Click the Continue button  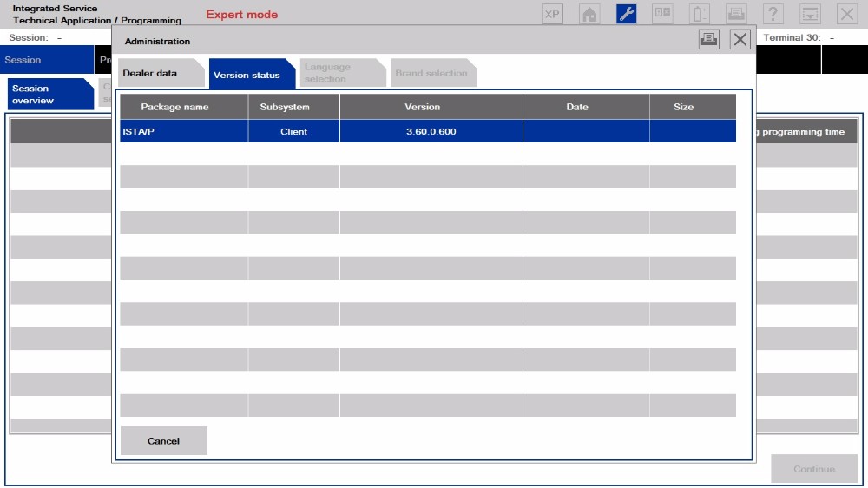813,469
